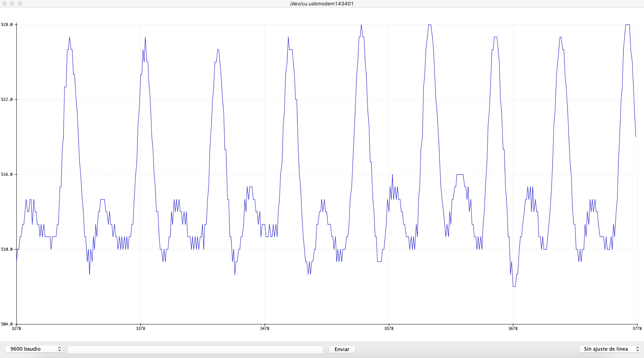The image size is (644, 358).
Task: Click the y-axis label 516.0
Action: pos(7,174)
